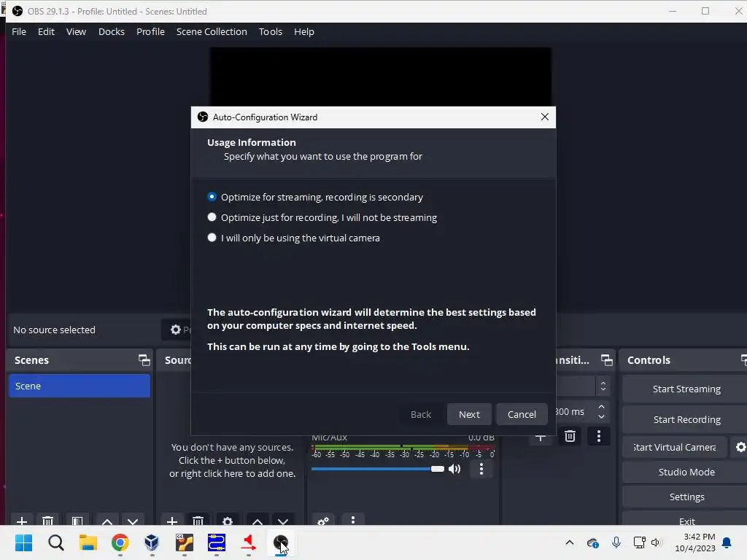Open the View menu
The width and height of the screenshot is (747, 560).
tap(76, 32)
